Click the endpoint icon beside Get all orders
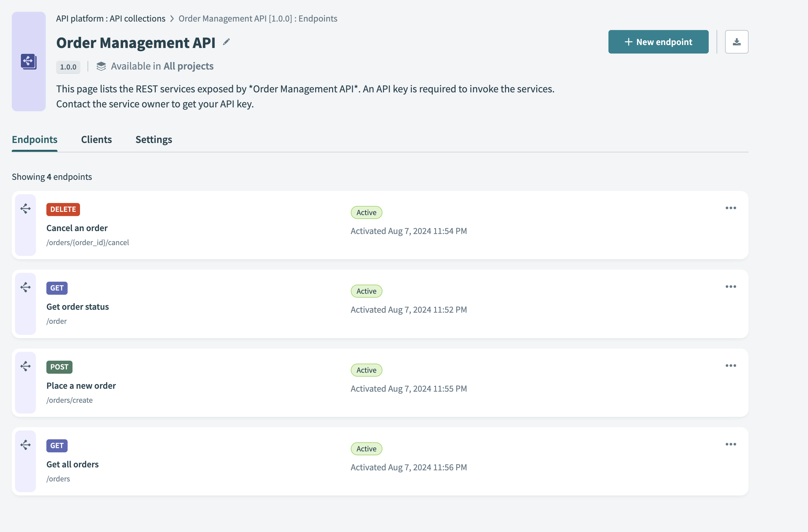Screen dimensions: 808x532 coord(25,445)
